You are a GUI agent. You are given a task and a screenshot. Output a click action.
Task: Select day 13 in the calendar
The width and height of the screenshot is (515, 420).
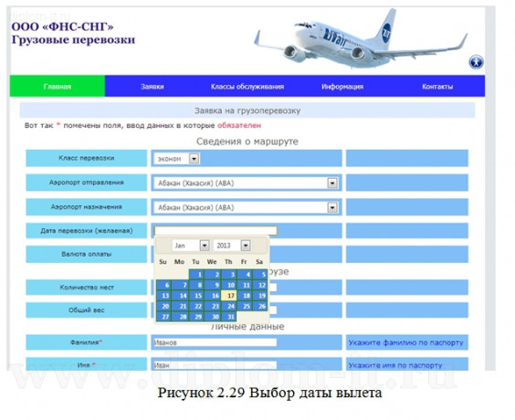pyautogui.click(x=164, y=296)
